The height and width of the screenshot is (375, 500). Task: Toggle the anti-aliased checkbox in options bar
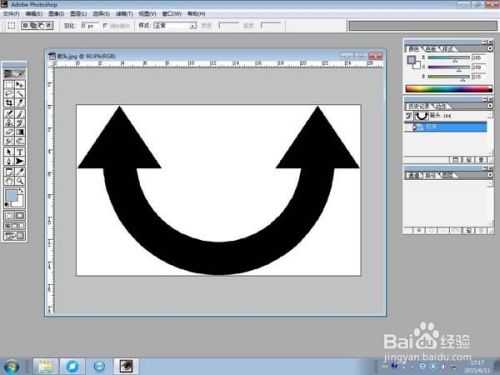point(106,26)
